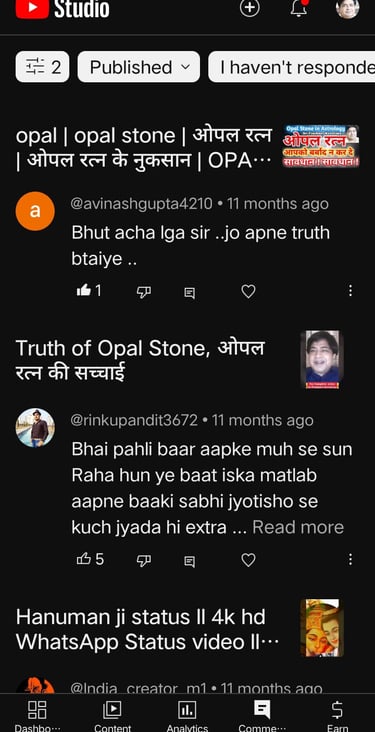Open the Earn tab
The width and height of the screenshot is (375, 732).
click(x=337, y=716)
